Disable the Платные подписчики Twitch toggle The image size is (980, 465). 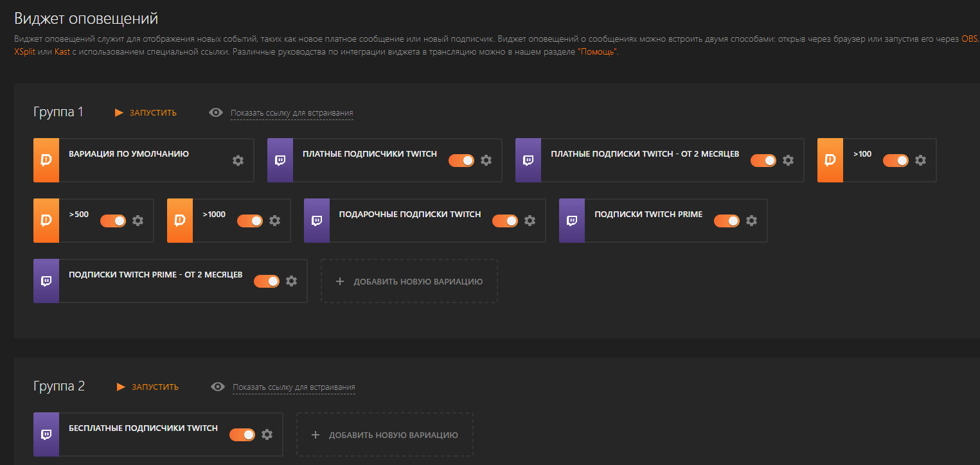461,161
